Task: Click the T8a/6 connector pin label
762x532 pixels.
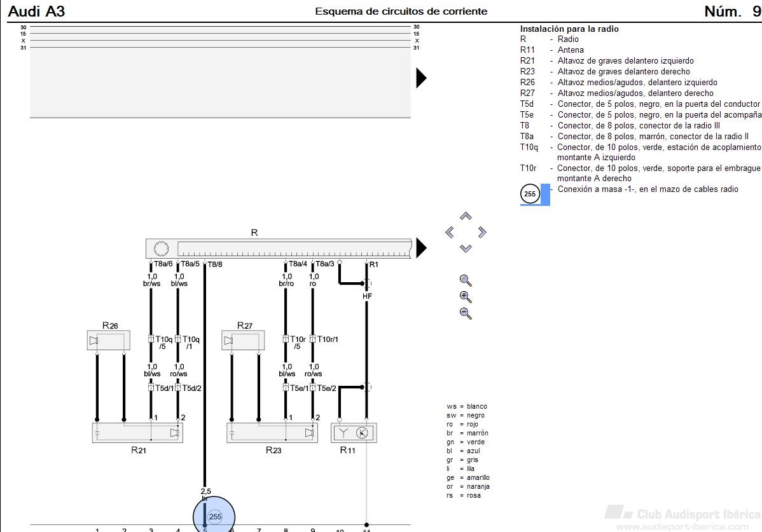Action: (x=163, y=264)
